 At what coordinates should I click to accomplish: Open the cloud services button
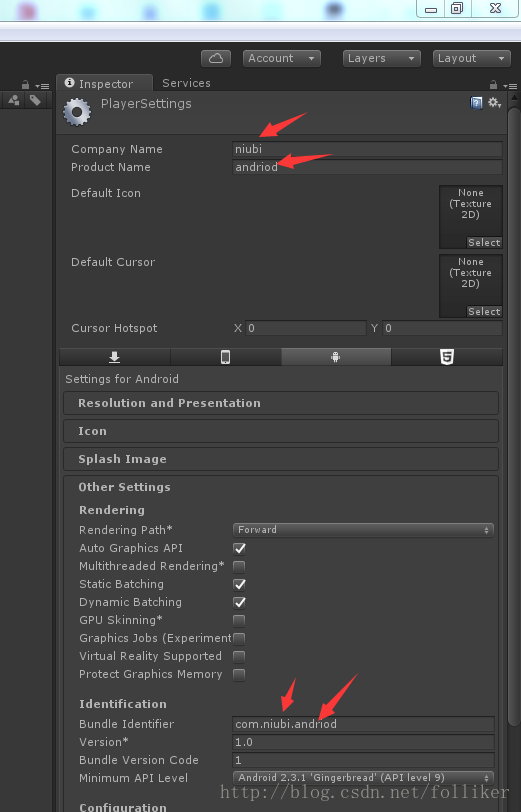click(215, 59)
